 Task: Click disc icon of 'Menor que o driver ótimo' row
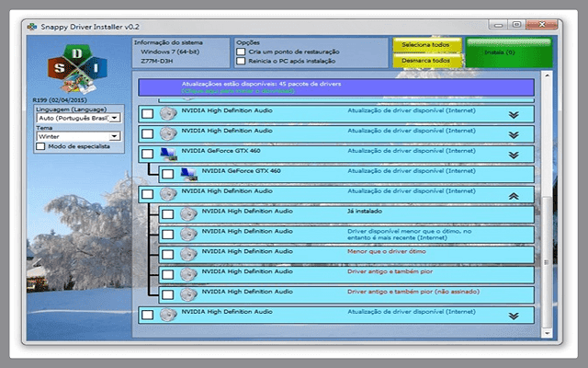(x=188, y=254)
